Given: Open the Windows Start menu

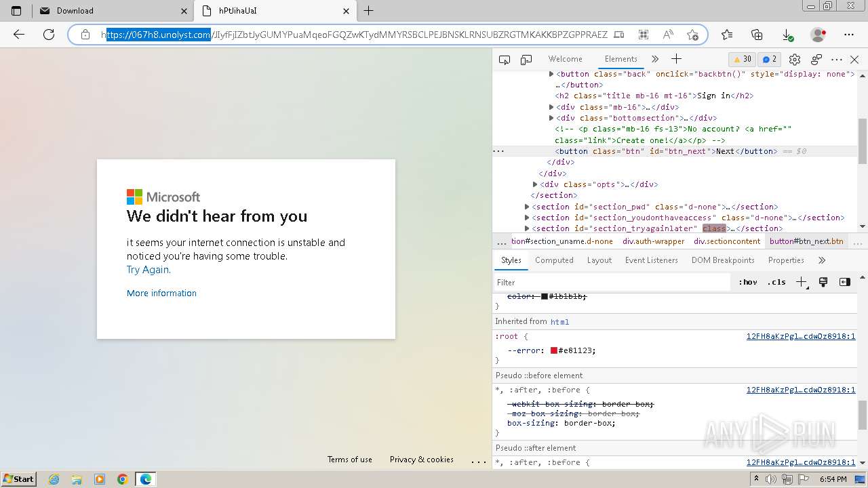Looking at the screenshot, I should [x=19, y=479].
